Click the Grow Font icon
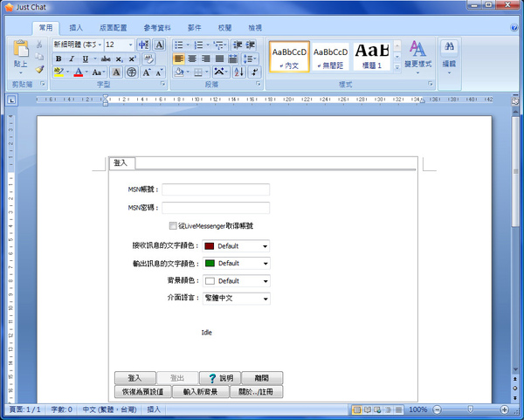The image size is (524, 420). tap(147, 72)
